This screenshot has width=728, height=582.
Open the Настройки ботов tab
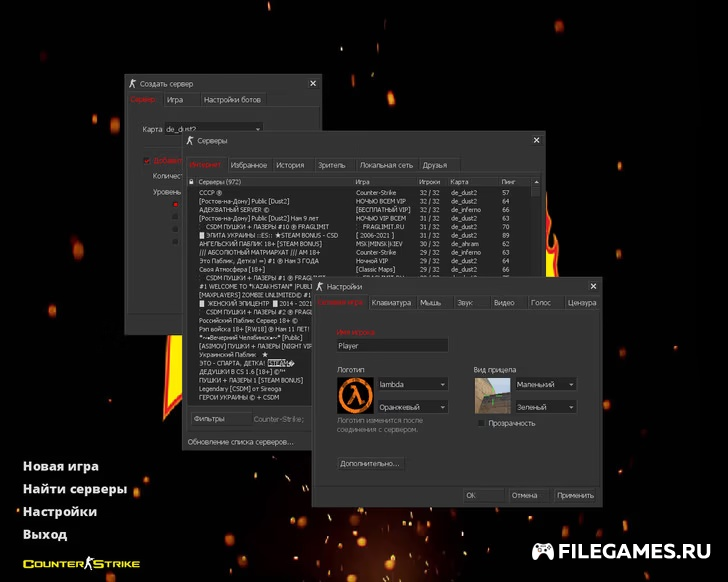point(232,100)
